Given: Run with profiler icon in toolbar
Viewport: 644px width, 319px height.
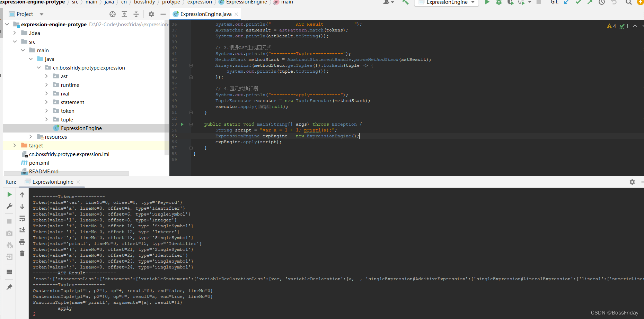Looking at the screenshot, I should click(521, 2).
